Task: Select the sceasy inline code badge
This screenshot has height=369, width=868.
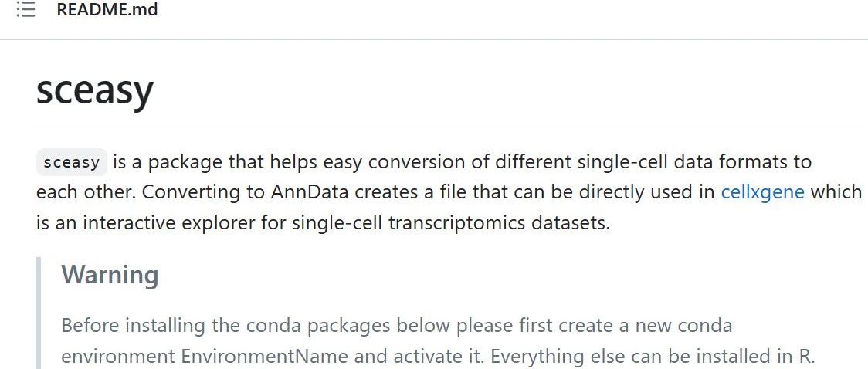Action: (x=71, y=162)
